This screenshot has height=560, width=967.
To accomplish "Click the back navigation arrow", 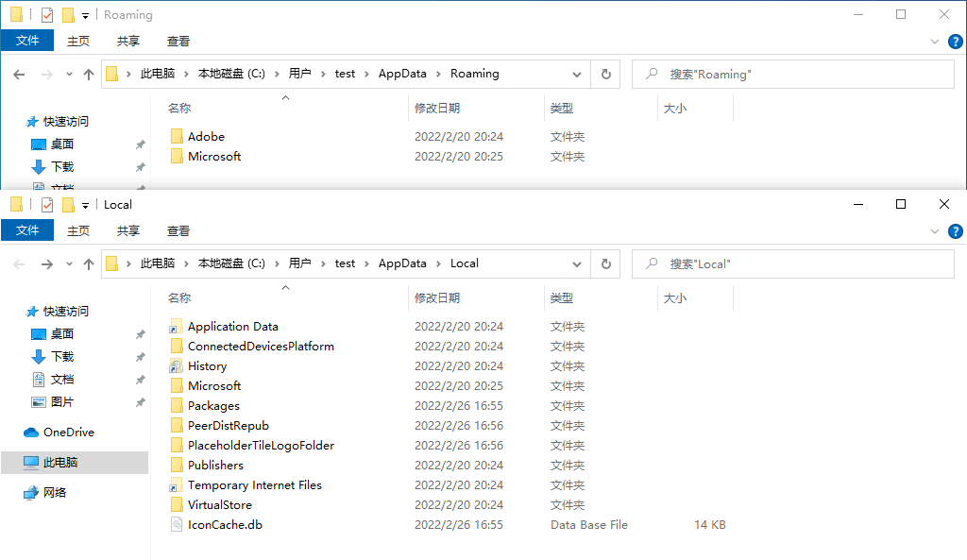I will click(x=19, y=263).
